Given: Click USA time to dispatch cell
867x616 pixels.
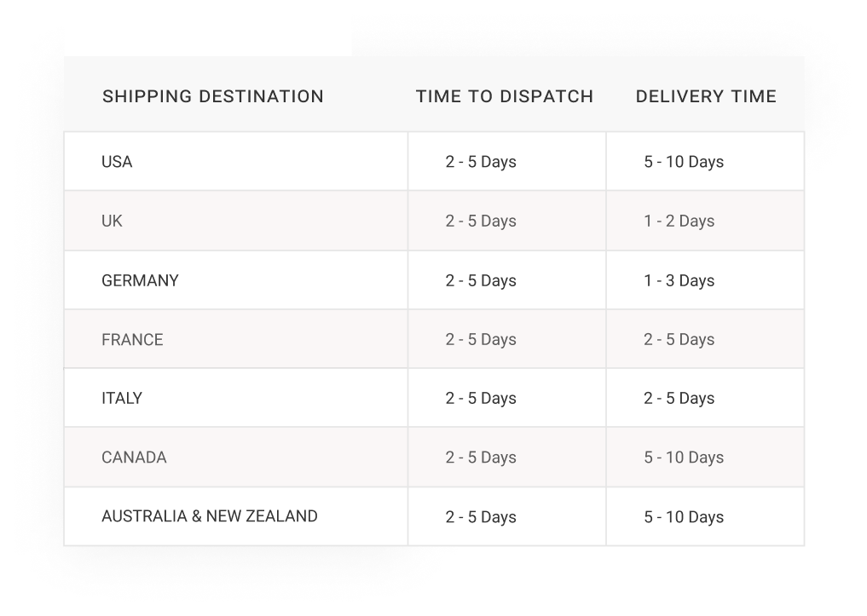Looking at the screenshot, I should 481,161.
